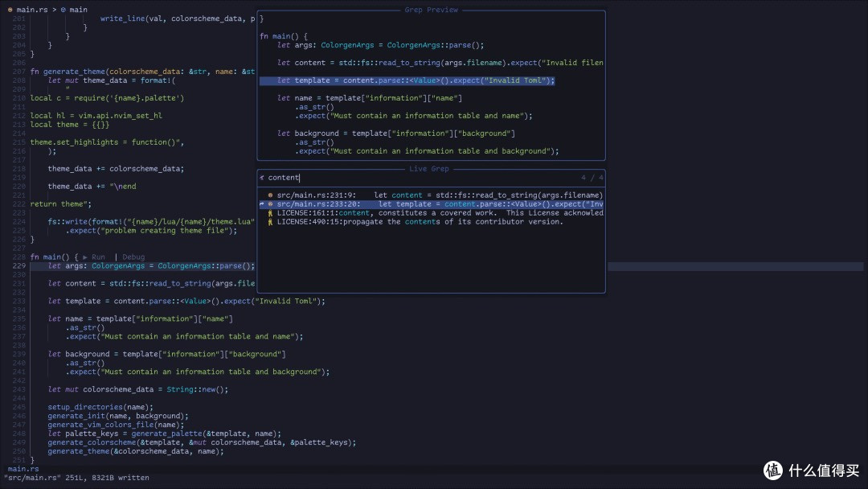Select the src/main.rs:231:9 grep result

tap(432, 195)
